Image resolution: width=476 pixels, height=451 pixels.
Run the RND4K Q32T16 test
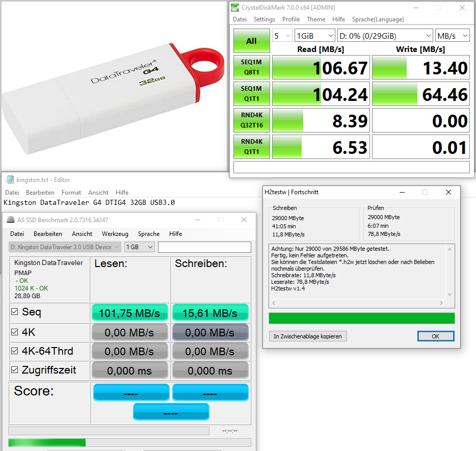(x=251, y=120)
